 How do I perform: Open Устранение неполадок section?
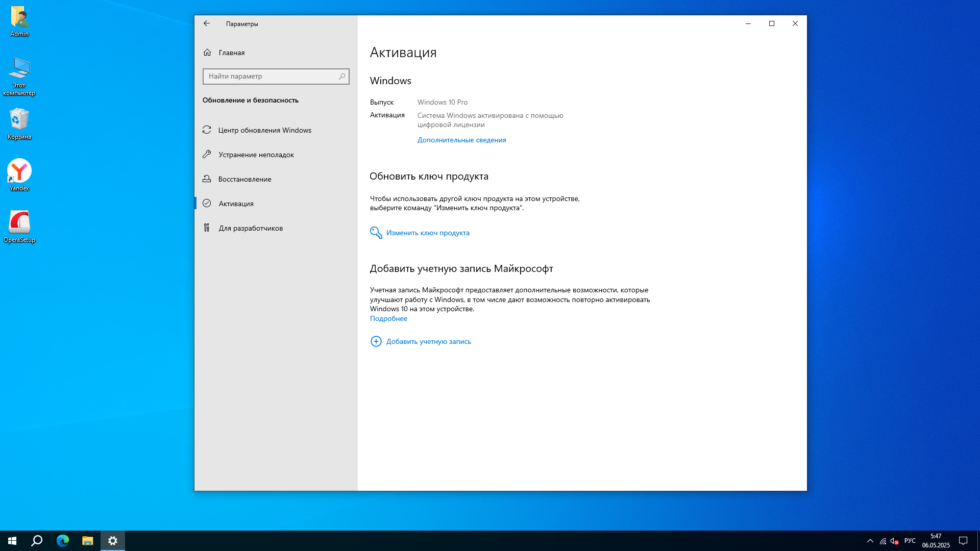(256, 155)
